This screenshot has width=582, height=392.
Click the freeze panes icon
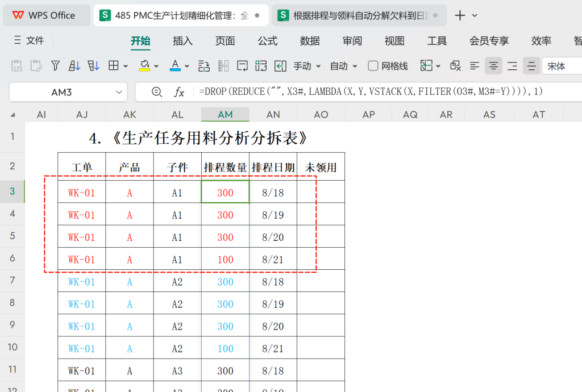click(x=426, y=66)
